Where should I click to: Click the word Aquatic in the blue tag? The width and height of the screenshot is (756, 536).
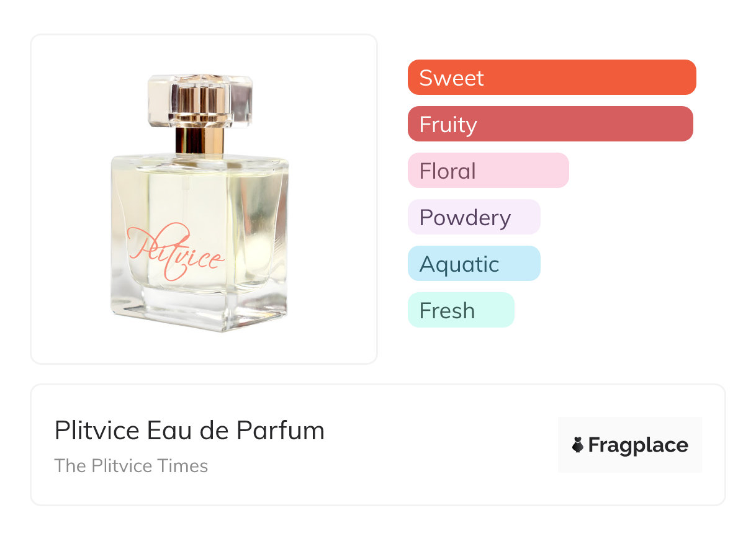pyautogui.click(x=459, y=264)
